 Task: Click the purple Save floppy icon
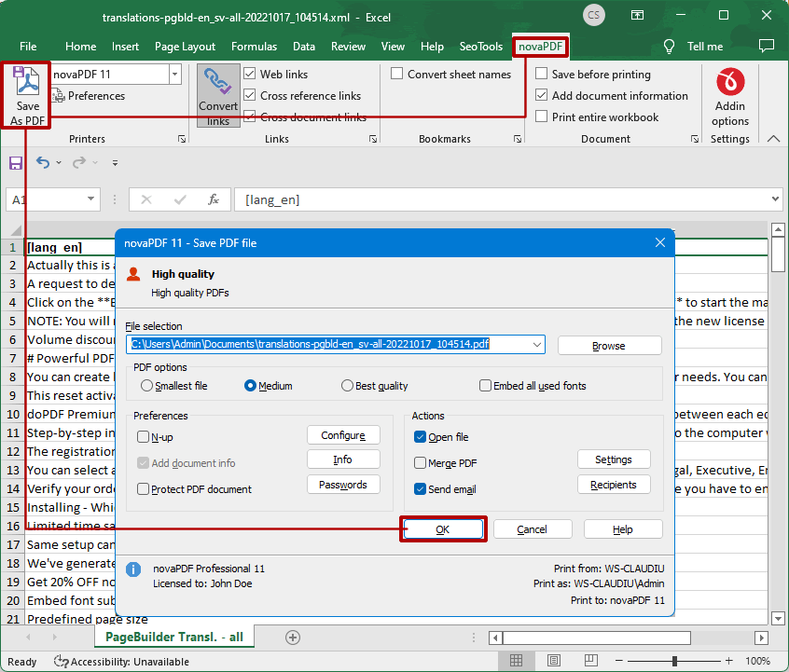coord(16,163)
